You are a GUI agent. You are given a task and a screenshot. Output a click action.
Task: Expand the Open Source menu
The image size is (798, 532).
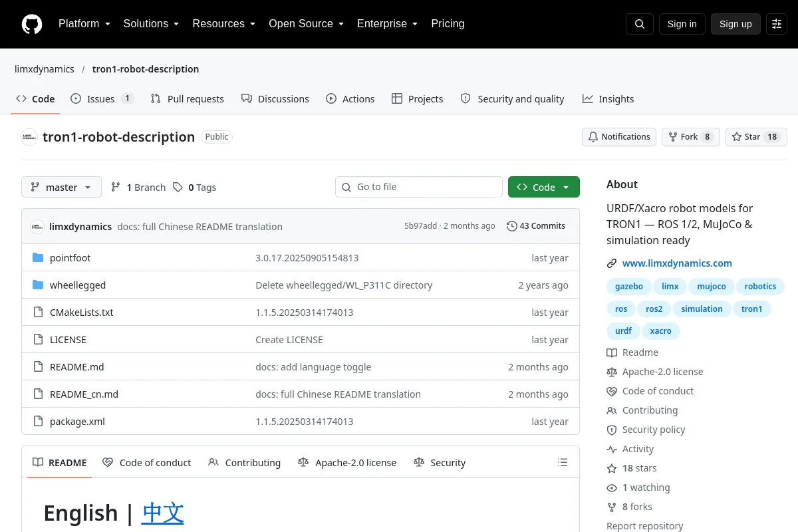(x=306, y=24)
